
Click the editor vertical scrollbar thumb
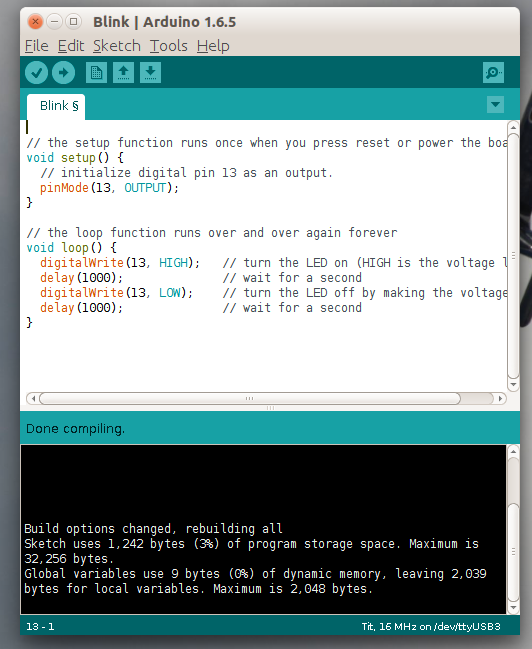pyautogui.click(x=513, y=256)
